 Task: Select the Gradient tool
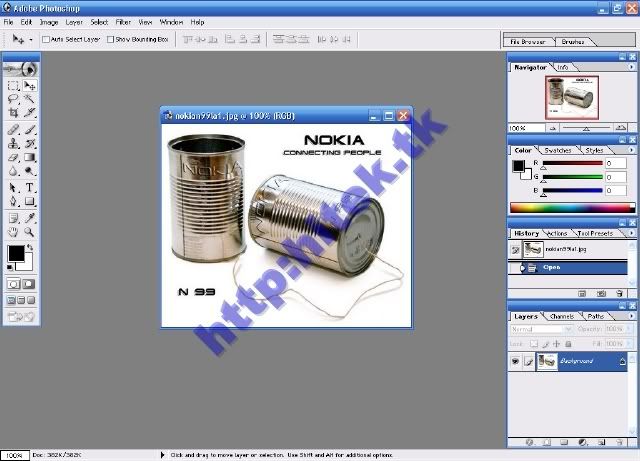click(29, 157)
